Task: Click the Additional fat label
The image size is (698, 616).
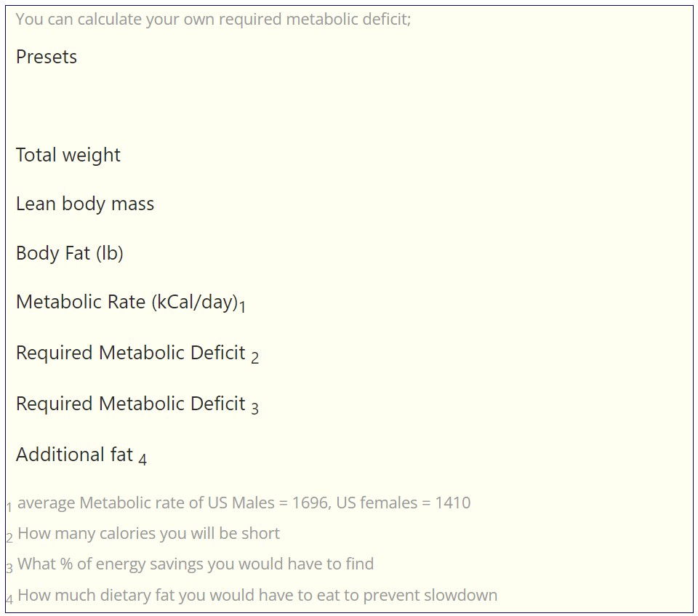Action: 74,455
